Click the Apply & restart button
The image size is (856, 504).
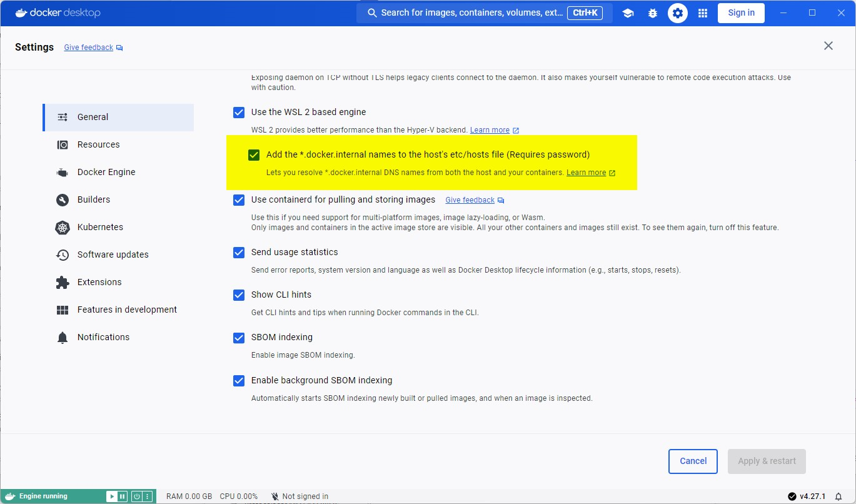pos(767,461)
